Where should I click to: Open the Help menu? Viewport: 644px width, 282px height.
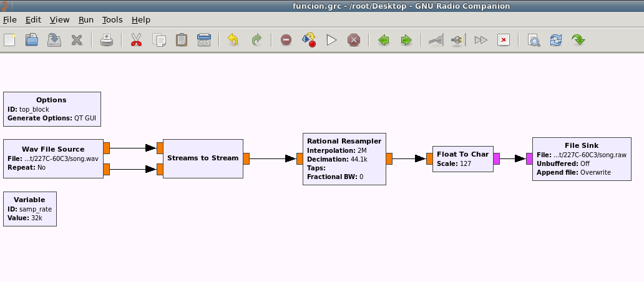click(141, 20)
